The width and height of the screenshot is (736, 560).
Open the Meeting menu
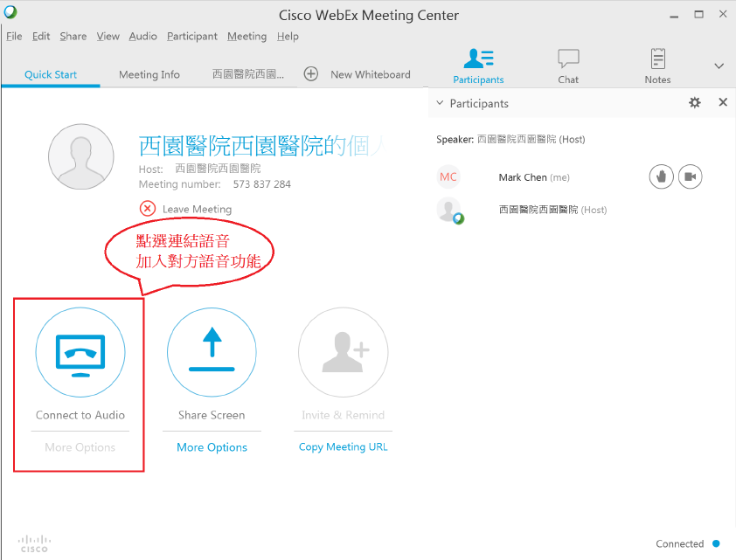click(x=246, y=37)
